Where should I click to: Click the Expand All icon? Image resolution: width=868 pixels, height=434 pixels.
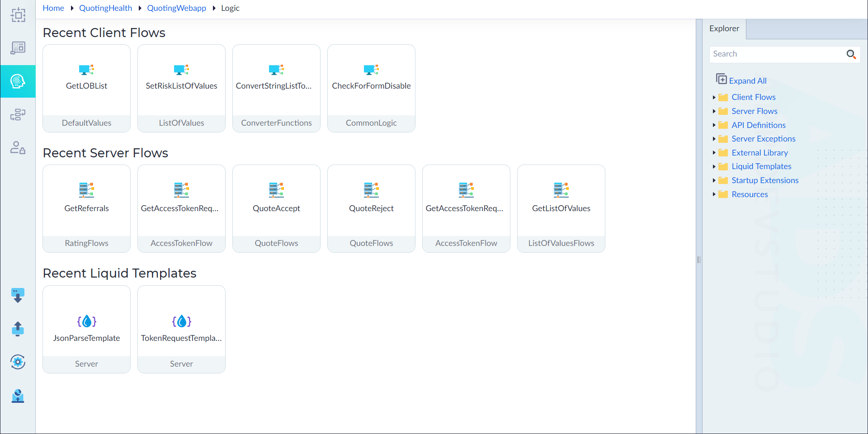[x=722, y=79]
